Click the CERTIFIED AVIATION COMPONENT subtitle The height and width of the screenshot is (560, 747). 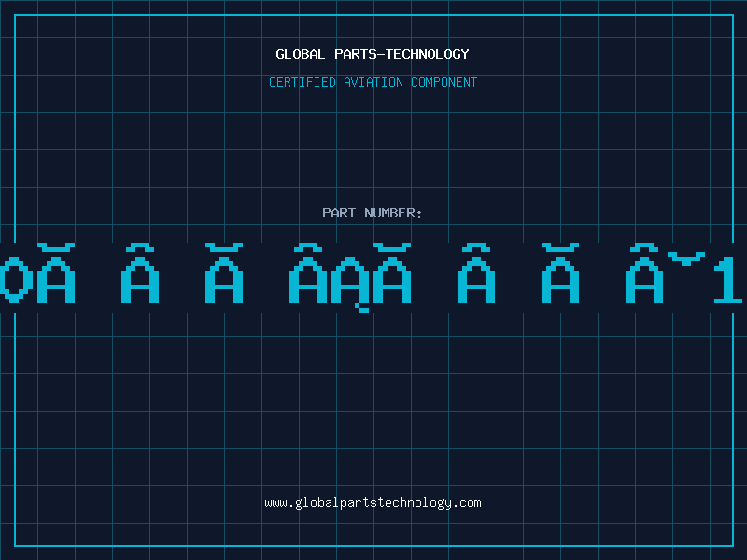coord(373,82)
